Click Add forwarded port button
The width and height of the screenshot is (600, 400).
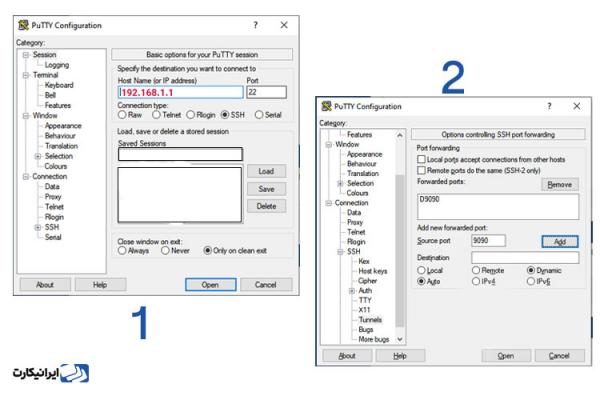click(560, 242)
